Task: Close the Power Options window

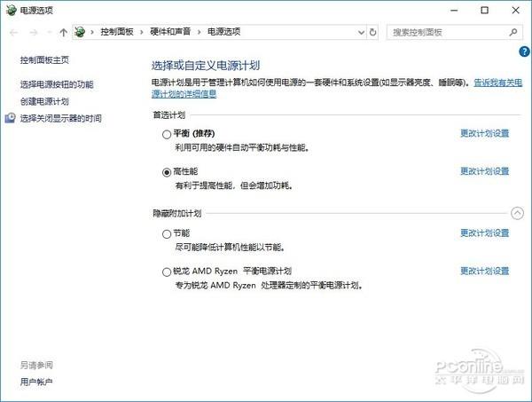Action: point(516,11)
